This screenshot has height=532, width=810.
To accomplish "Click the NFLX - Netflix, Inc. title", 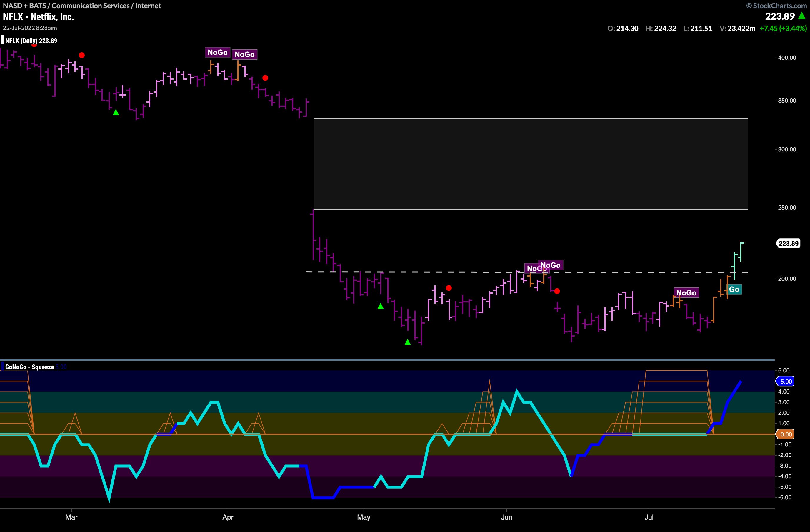I will pyautogui.click(x=38, y=17).
